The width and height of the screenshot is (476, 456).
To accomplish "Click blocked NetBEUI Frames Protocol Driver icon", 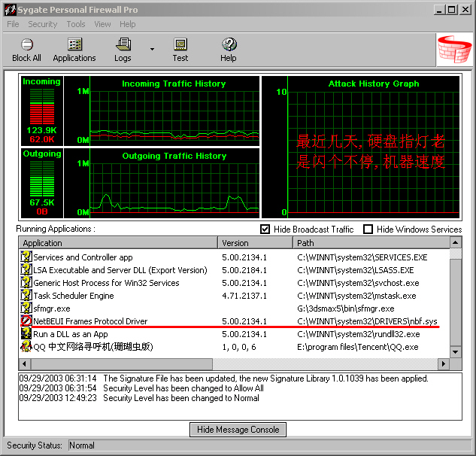I will coord(26,321).
